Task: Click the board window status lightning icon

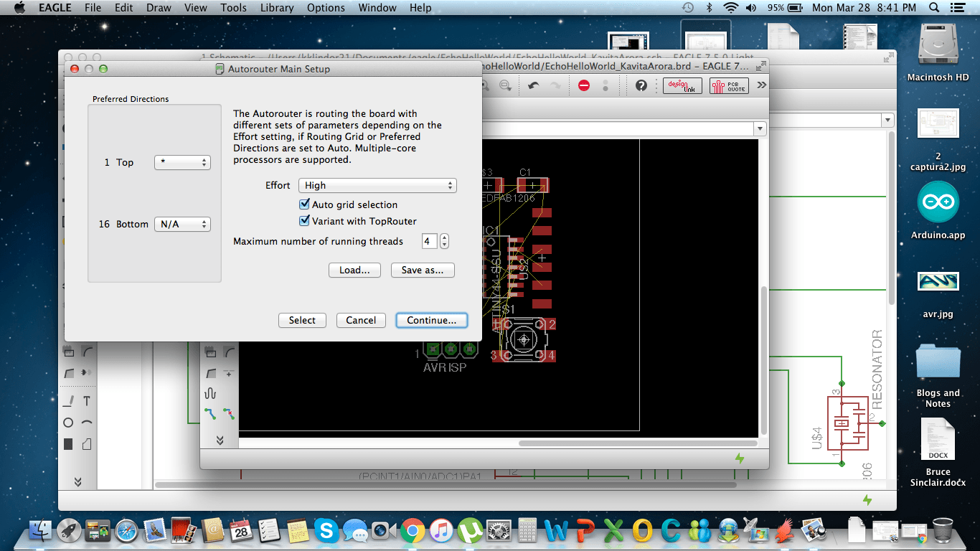Action: pyautogui.click(x=740, y=458)
